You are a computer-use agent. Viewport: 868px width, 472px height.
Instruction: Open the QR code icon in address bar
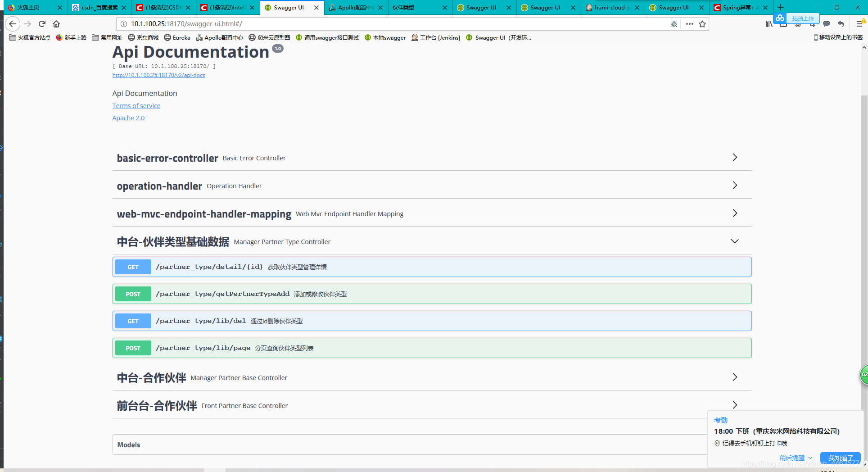(x=674, y=24)
